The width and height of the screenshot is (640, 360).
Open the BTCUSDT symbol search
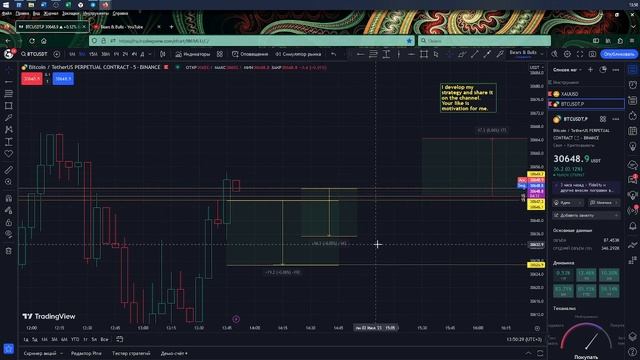coord(34,54)
